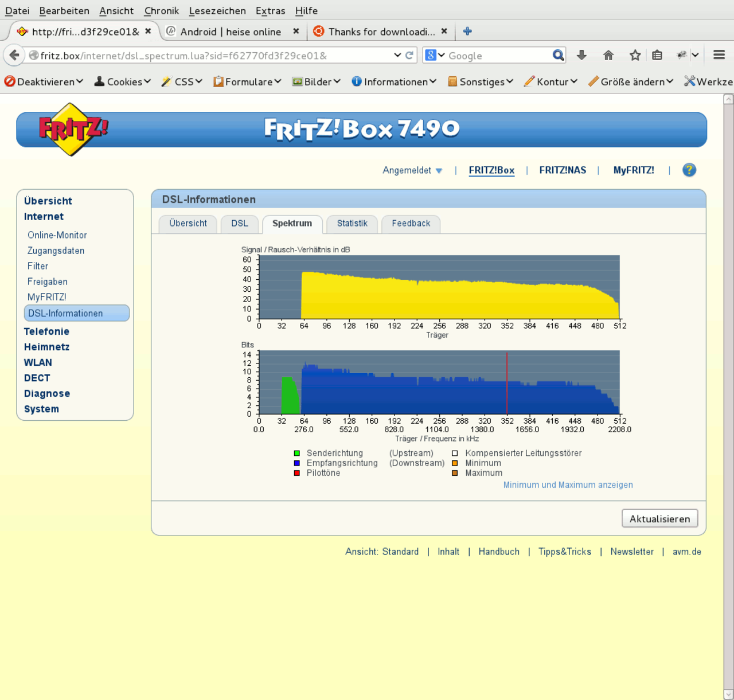The height and width of the screenshot is (700, 734).
Task: Open the Firefox hamburger menu
Action: click(x=719, y=55)
